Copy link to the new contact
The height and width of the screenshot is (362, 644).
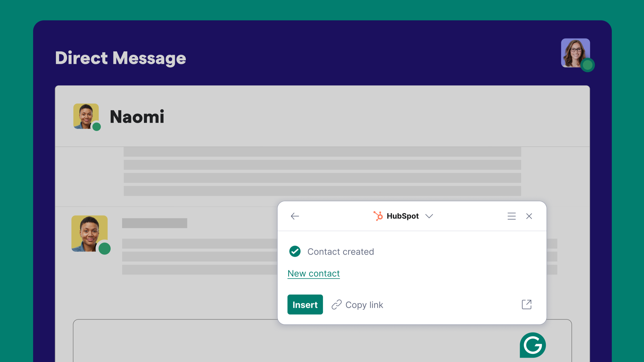(x=357, y=305)
